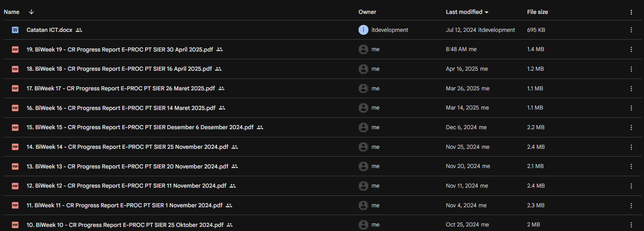Open more actions for BiWeek 18 file
Screen dimensions: 644x231
pyautogui.click(x=631, y=69)
